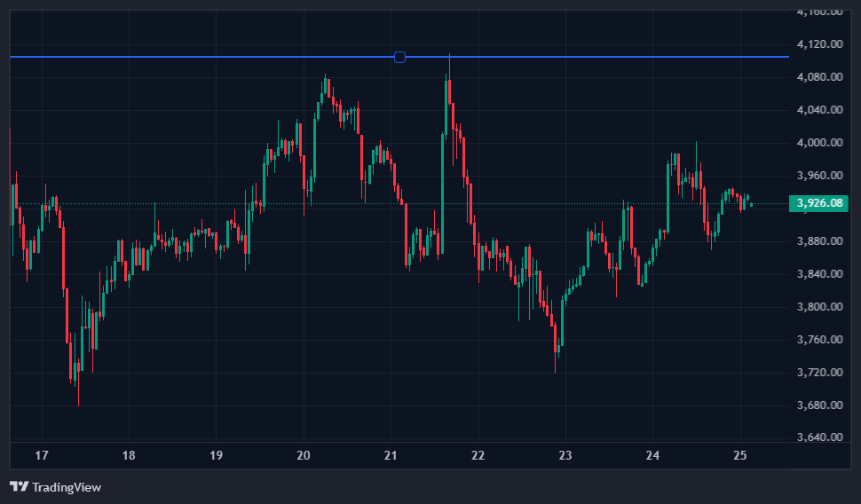This screenshot has width=861, height=504.
Task: Click date label 24 on time axis
Action: 653,456
